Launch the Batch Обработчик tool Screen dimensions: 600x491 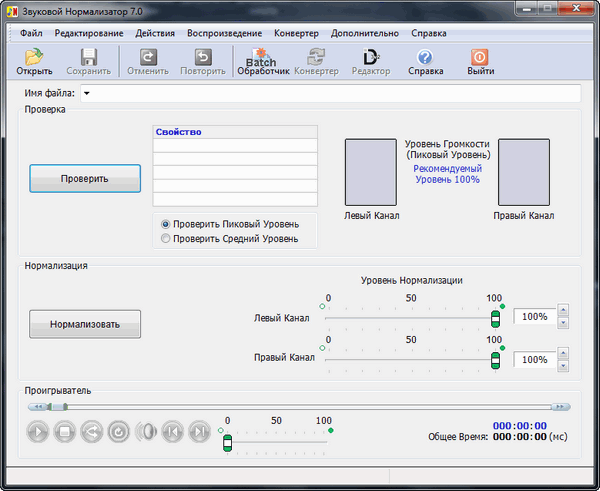[263, 62]
